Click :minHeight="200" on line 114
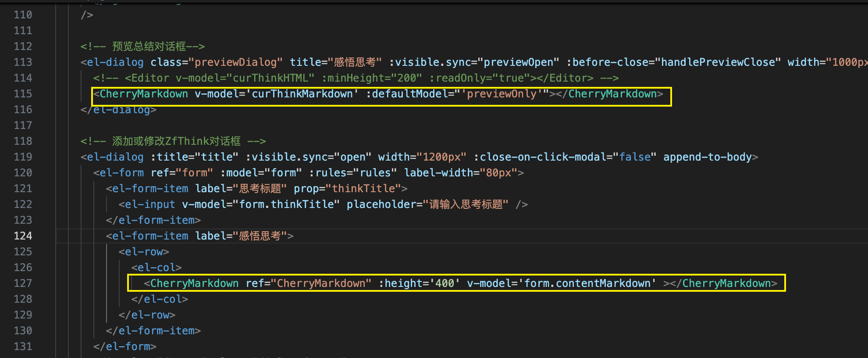 point(372,78)
